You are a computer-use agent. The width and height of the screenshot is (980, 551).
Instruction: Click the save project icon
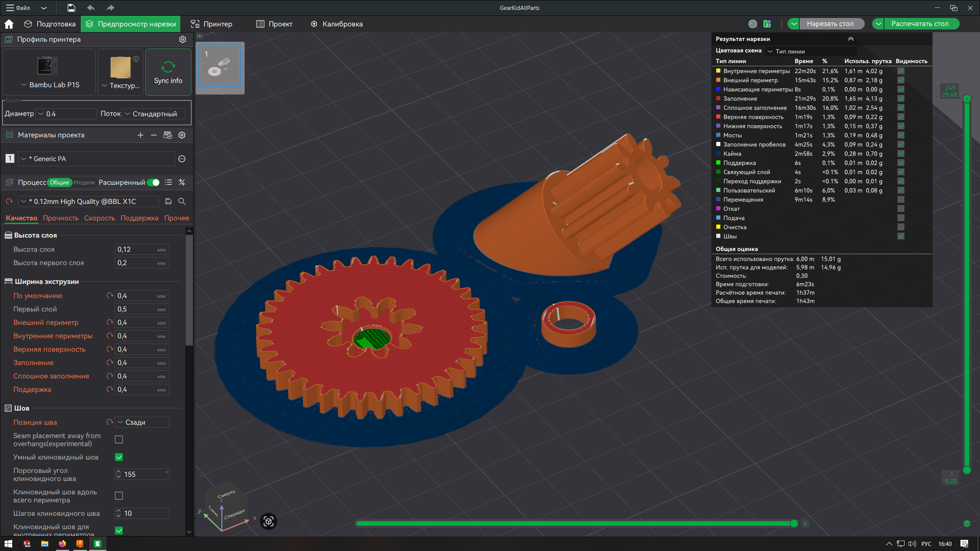71,8
